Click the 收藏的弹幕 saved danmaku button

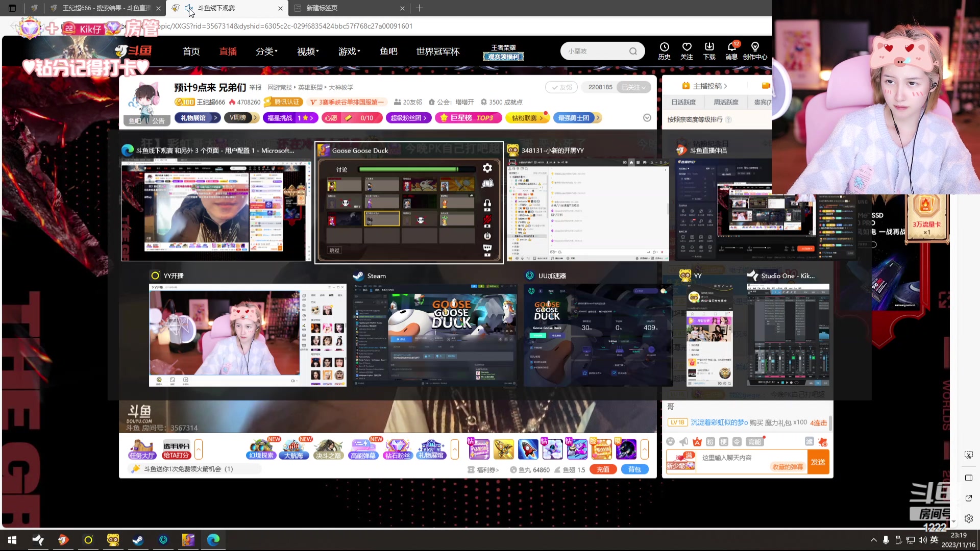click(x=787, y=466)
